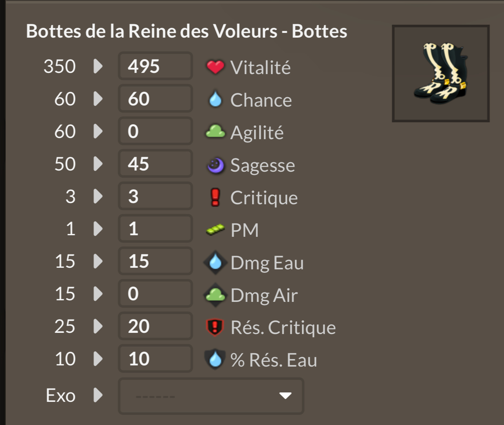Click the green PM movement icon
The width and height of the screenshot is (504, 425).
pyautogui.click(x=215, y=230)
